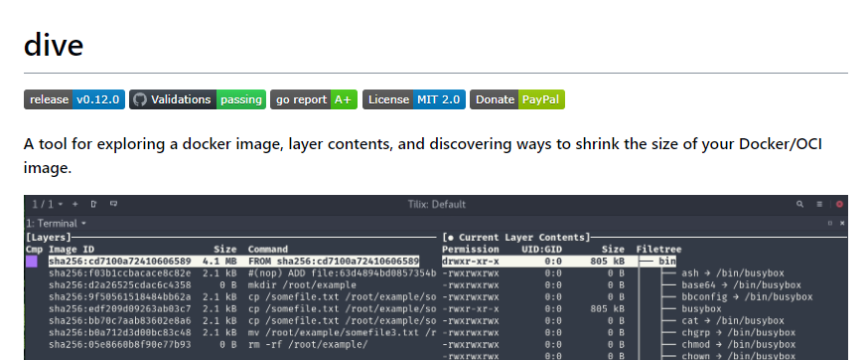Click the GitHub Octocat logo in the Validations badge
The image size is (868, 360).
coord(139,99)
